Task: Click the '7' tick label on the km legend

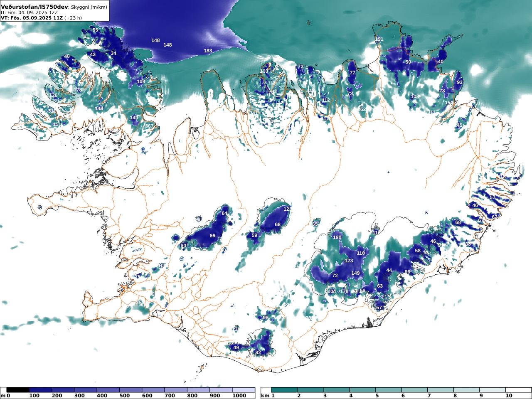Action: click(429, 396)
